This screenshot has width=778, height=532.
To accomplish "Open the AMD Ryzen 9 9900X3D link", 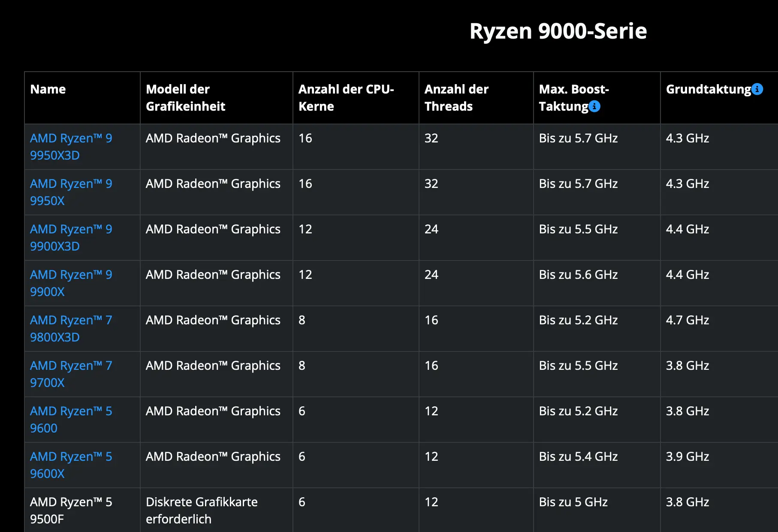I will pyautogui.click(x=71, y=237).
